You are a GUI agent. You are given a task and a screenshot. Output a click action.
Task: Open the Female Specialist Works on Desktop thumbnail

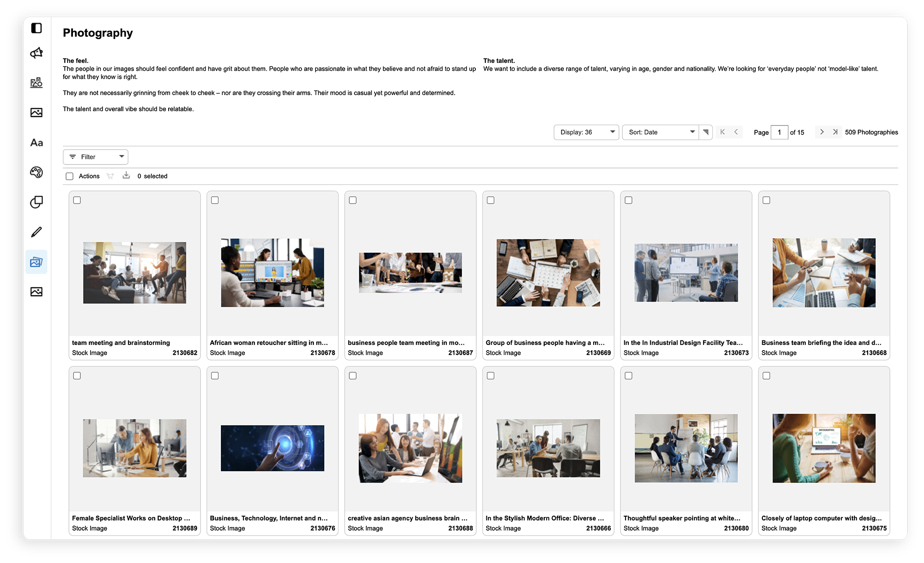135,448
